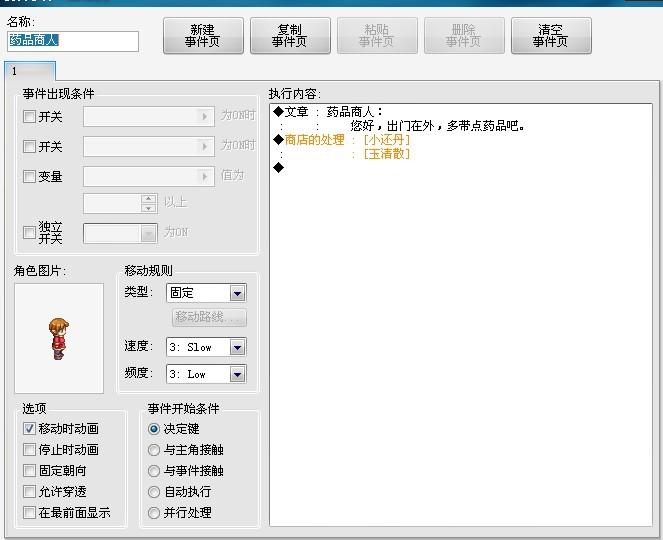Select the 并行处理 trigger radio button
The width and height of the screenshot is (663, 540).
154,513
